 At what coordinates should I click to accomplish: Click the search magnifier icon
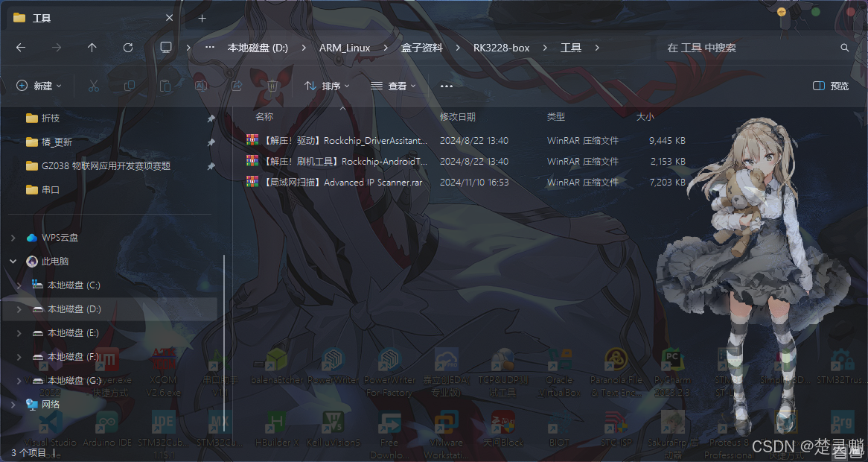pyautogui.click(x=844, y=48)
